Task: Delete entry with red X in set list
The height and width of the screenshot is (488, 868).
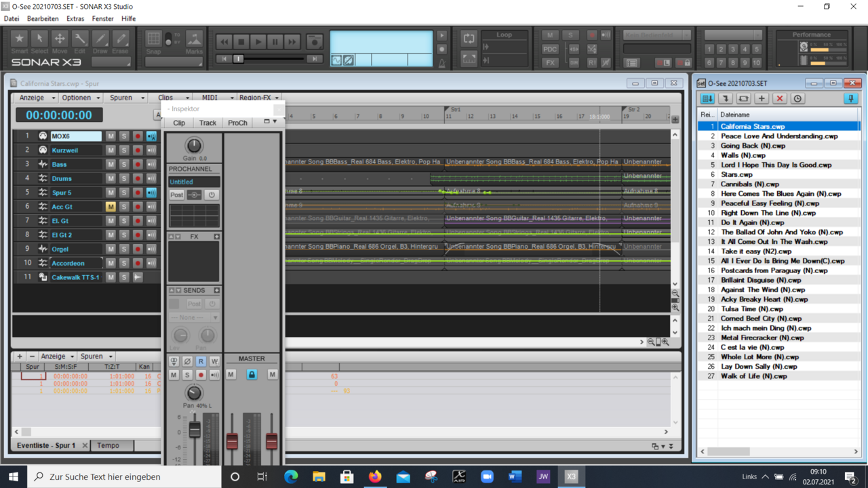Action: [780, 98]
